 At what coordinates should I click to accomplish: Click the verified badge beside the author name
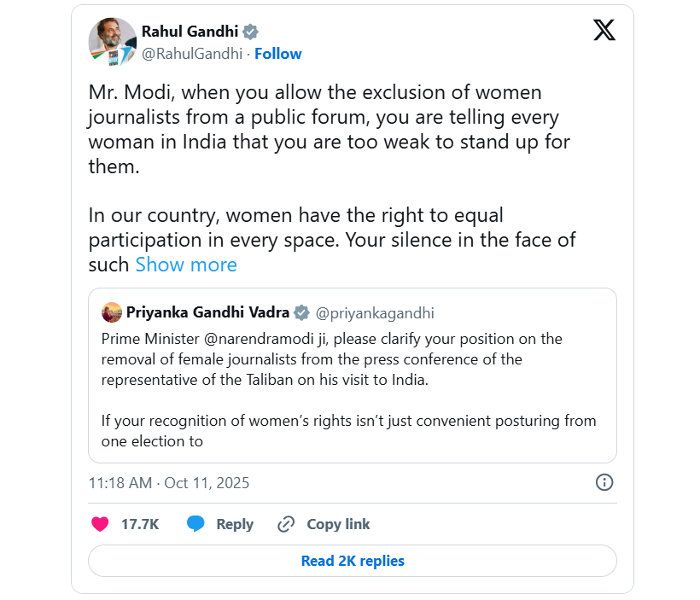(250, 32)
